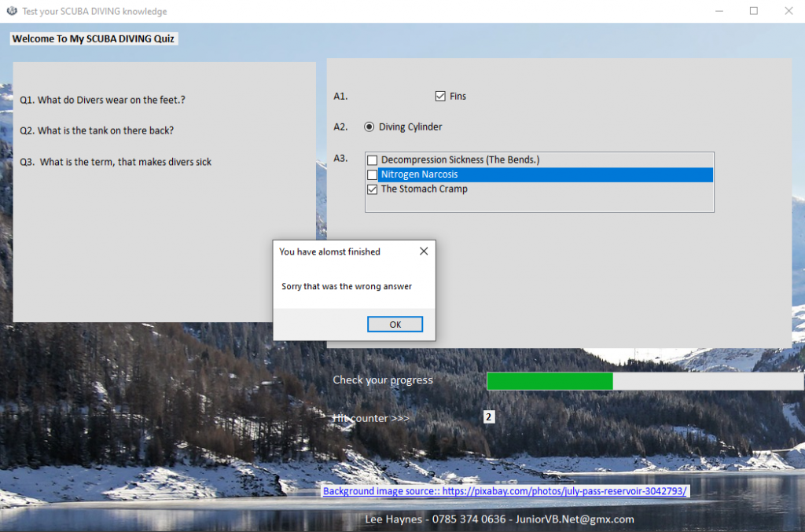Click the Lee Haynes contact details text
This screenshot has width=805, height=532.
(499, 519)
